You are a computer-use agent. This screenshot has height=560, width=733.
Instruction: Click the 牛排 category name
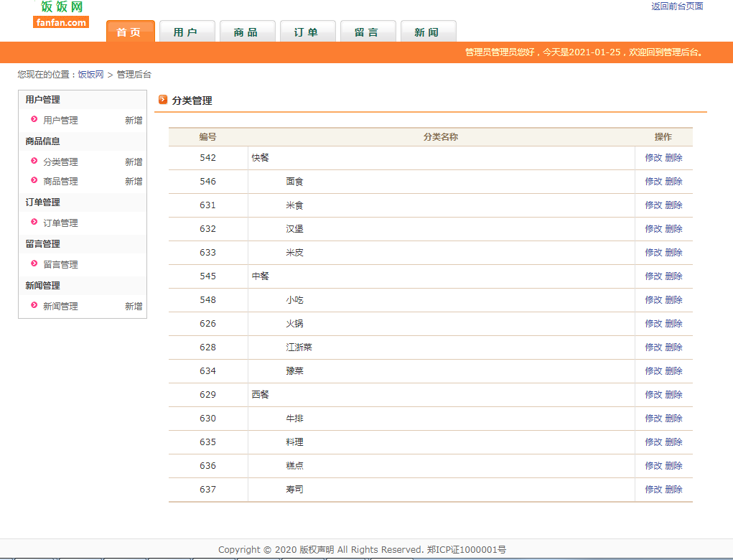click(x=294, y=419)
